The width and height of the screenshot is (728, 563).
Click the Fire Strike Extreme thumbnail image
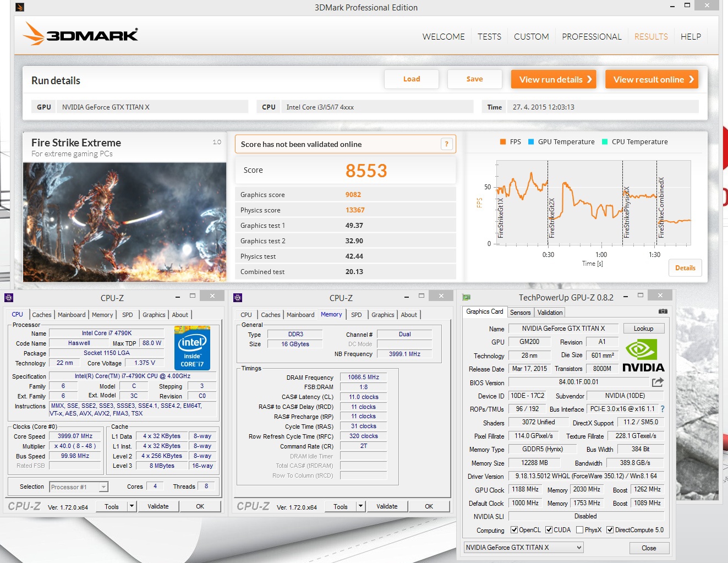[x=125, y=222]
